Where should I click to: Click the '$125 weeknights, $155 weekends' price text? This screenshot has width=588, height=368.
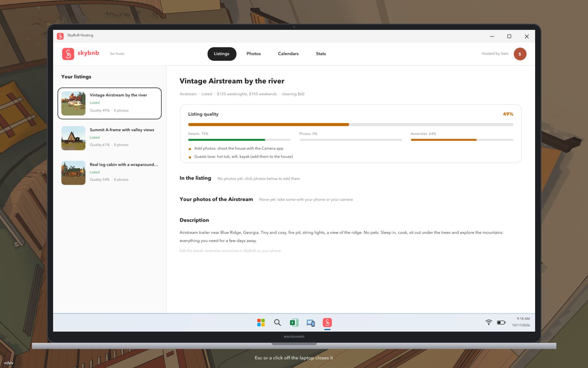pos(247,94)
